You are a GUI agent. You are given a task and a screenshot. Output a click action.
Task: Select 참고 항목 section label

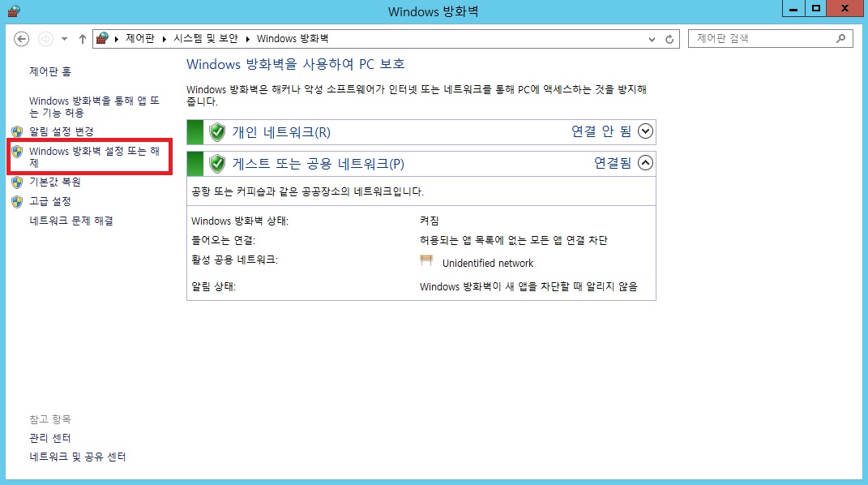[49, 419]
